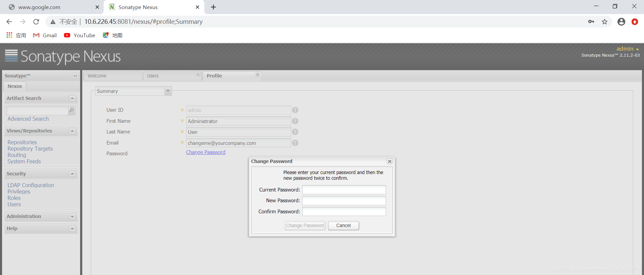Close the Profile tab
The width and height of the screenshot is (644, 275).
point(257,74)
